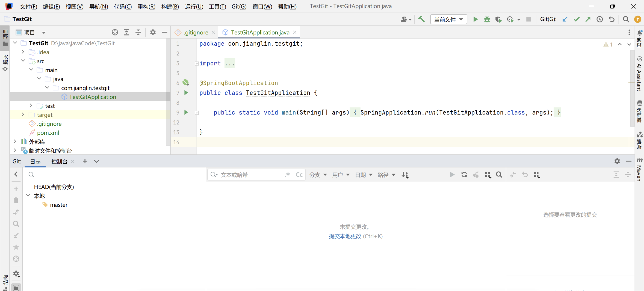
Task: Click the 提交本地更改 link
Action: 345,236
